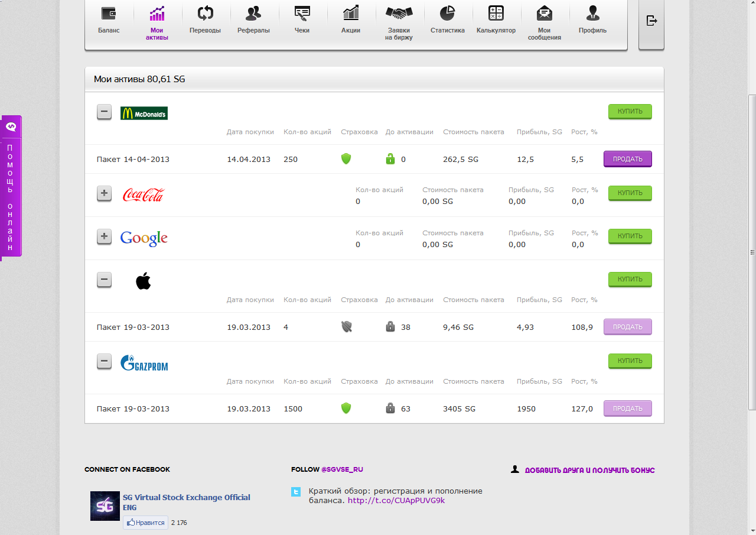Sell the McDonald's 14-04-2013 package
This screenshot has height=535, width=756.
(x=628, y=159)
